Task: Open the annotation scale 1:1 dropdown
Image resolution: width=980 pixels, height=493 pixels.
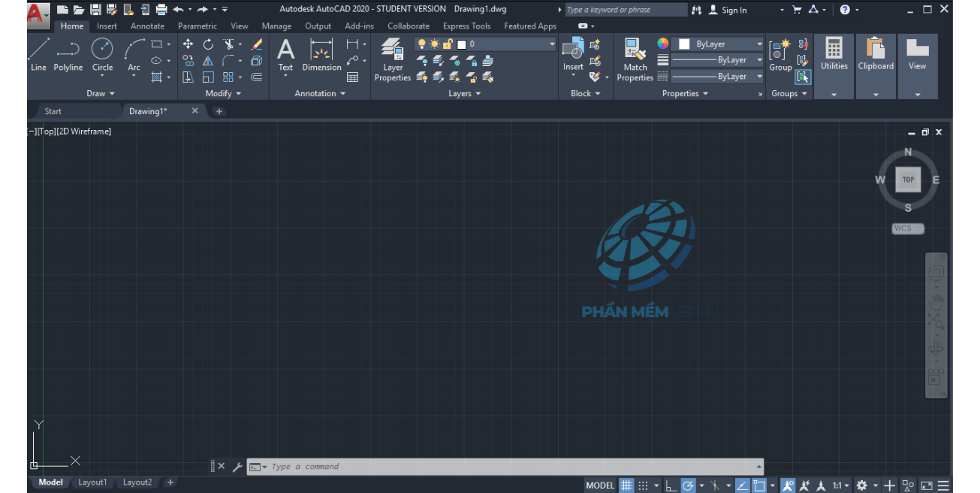Action: pyautogui.click(x=841, y=485)
